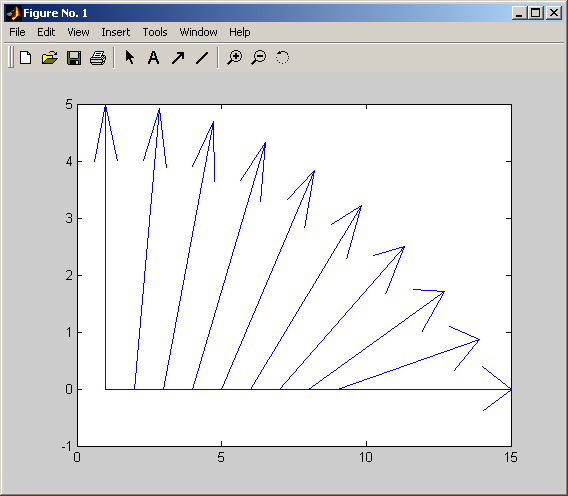Click the New Figure toolbar icon
The width and height of the screenshot is (568, 496).
click(x=25, y=58)
